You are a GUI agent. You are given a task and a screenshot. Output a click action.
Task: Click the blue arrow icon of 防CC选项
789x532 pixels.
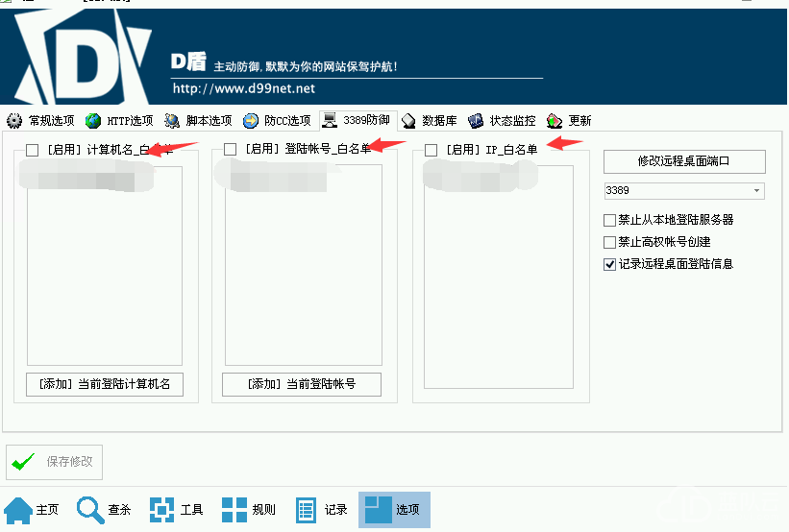(x=251, y=121)
